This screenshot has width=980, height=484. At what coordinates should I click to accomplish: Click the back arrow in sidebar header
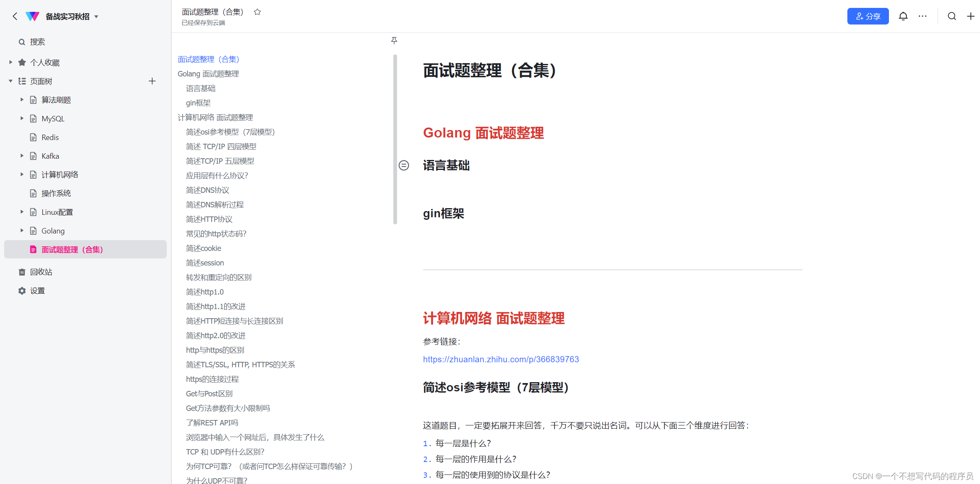point(15,16)
